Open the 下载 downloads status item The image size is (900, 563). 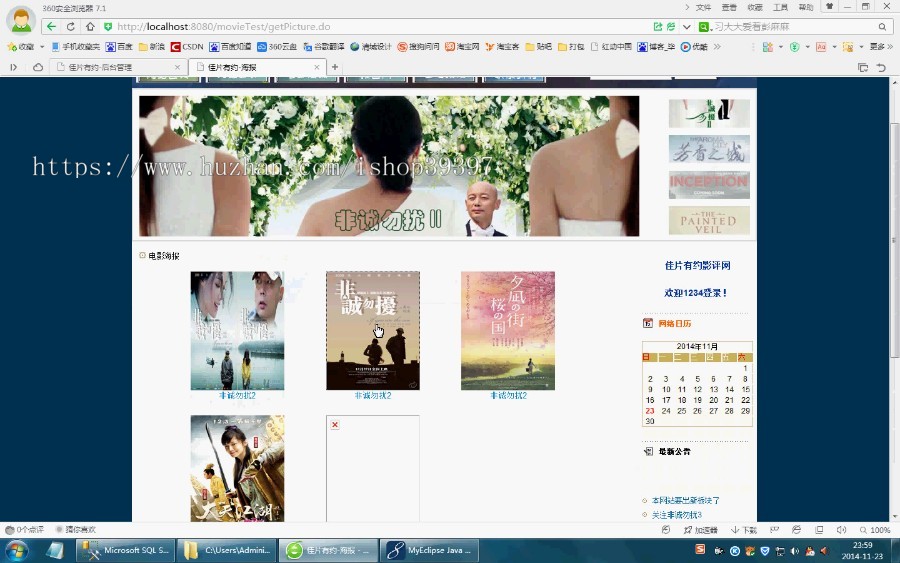click(744, 530)
